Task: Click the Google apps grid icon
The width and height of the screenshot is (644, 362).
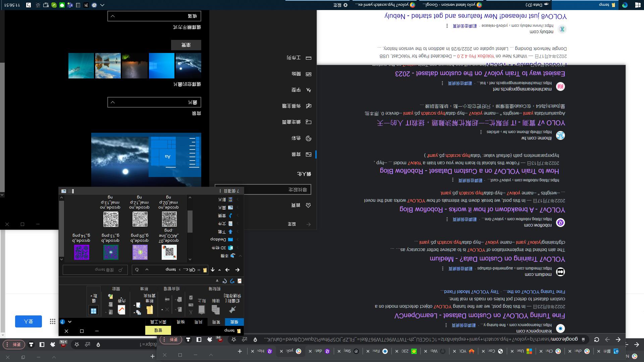Action: [x=53, y=321]
